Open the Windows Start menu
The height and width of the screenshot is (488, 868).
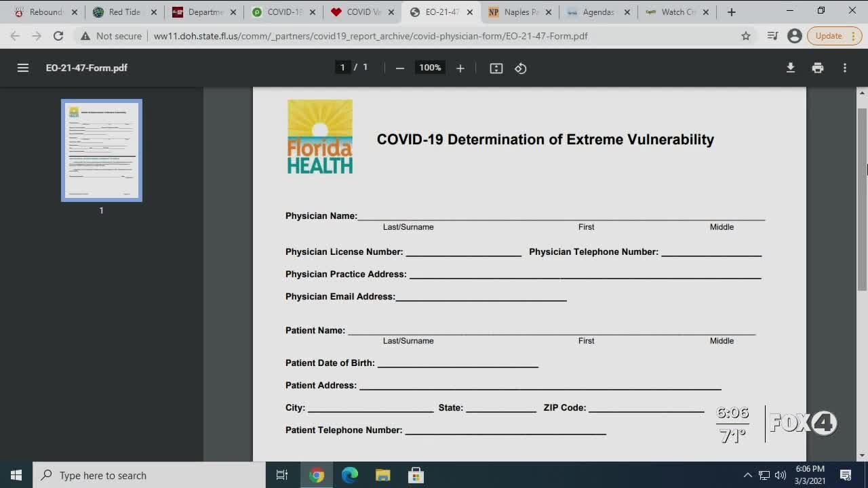(x=16, y=475)
